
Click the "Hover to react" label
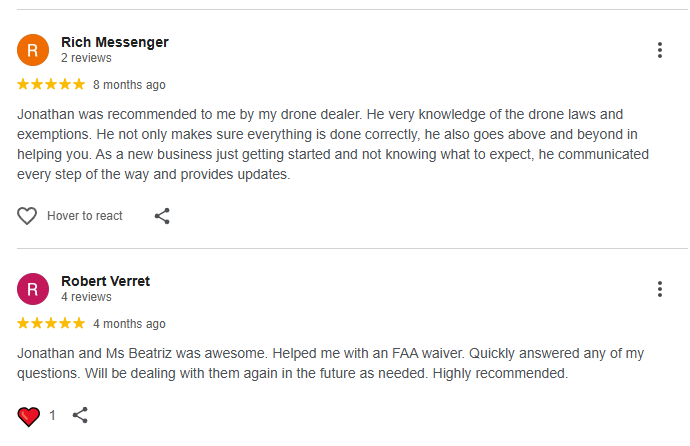pyautogui.click(x=85, y=216)
